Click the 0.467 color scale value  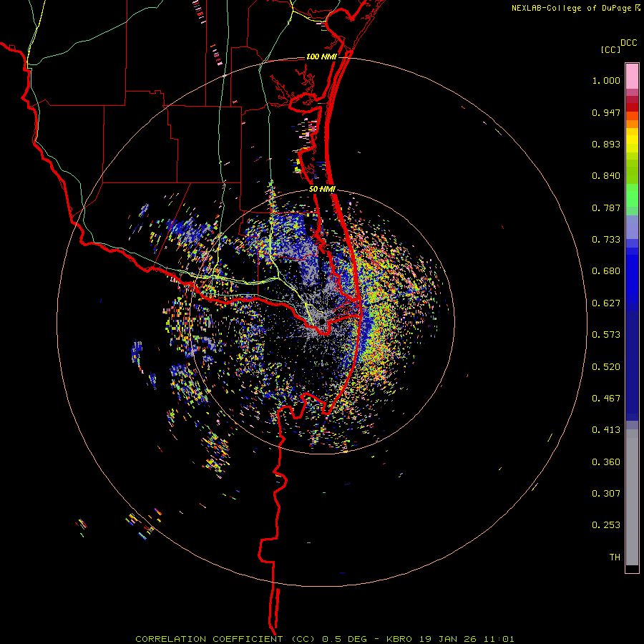click(606, 398)
